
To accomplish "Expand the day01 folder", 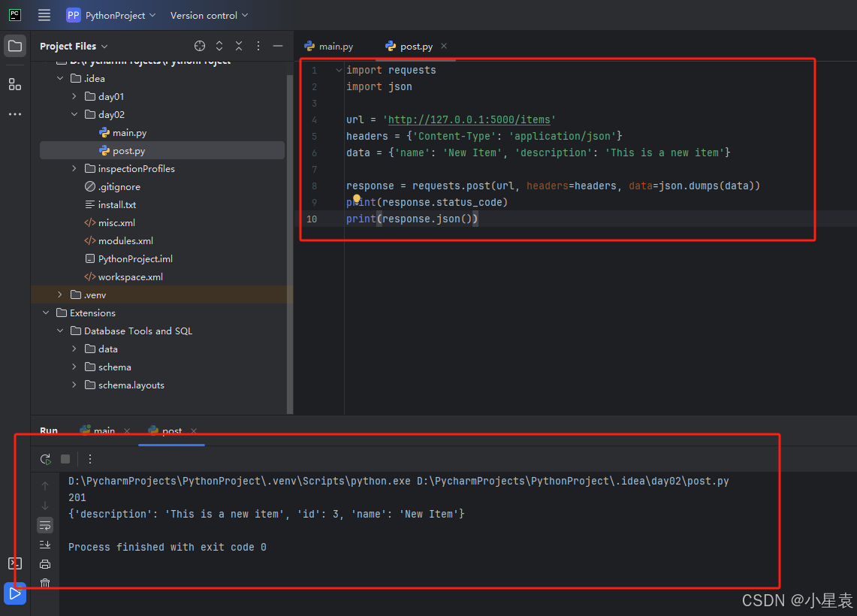I will (74, 96).
